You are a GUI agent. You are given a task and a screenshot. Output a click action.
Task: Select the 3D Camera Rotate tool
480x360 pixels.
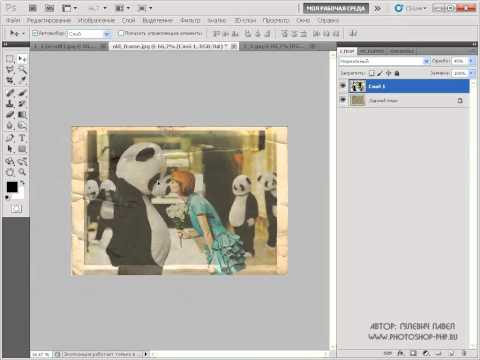click(22, 162)
